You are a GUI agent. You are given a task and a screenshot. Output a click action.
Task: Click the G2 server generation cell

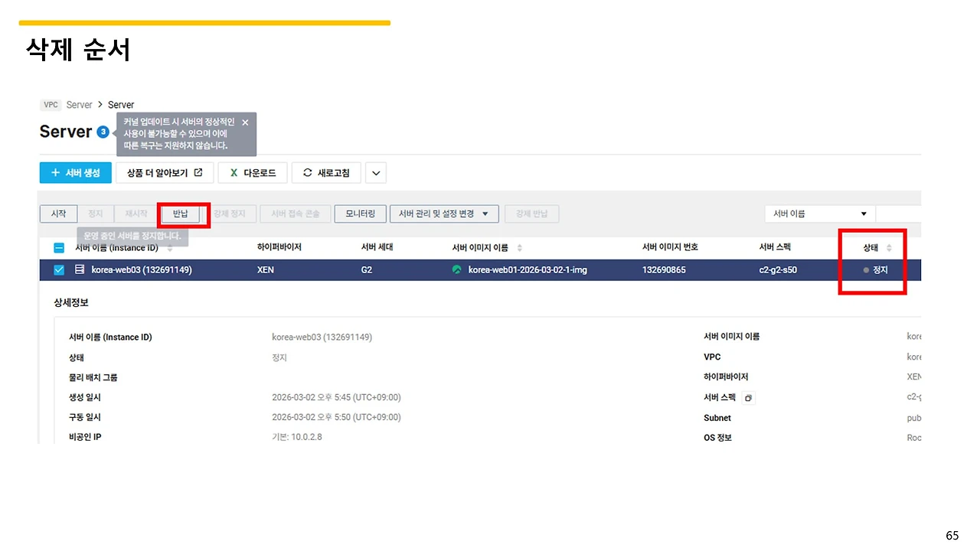point(367,270)
